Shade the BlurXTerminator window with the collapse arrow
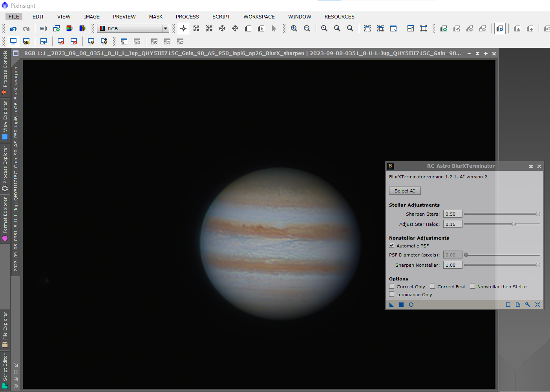Screen dimensions: 550x392 [531, 166]
